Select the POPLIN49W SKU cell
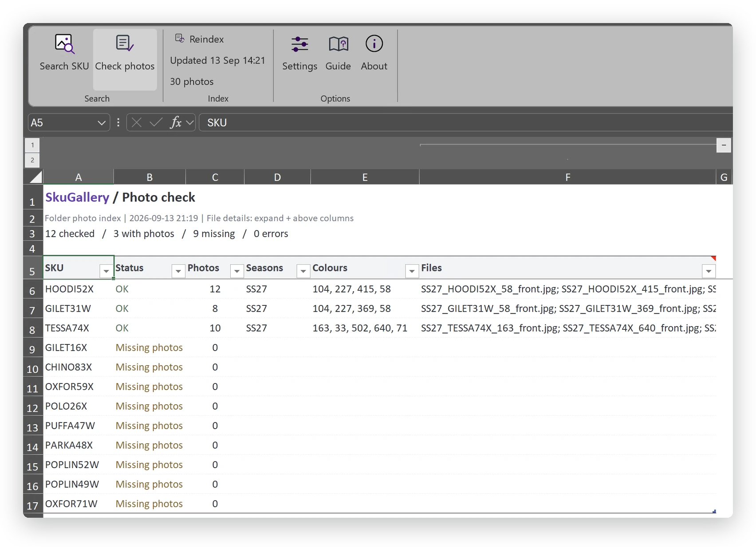Image resolution: width=756 pixels, height=547 pixels. click(x=79, y=484)
